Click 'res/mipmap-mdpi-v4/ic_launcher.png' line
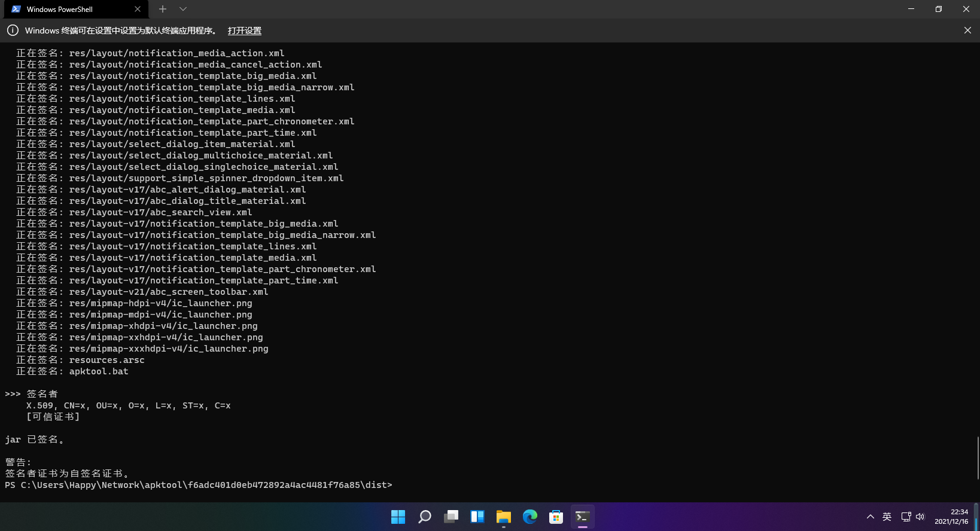 click(x=135, y=315)
